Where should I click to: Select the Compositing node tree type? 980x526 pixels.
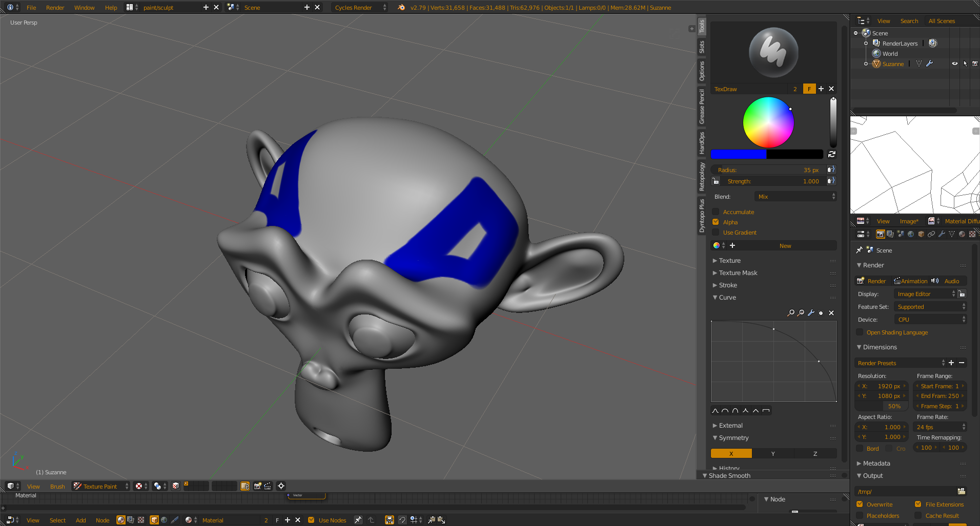131,520
